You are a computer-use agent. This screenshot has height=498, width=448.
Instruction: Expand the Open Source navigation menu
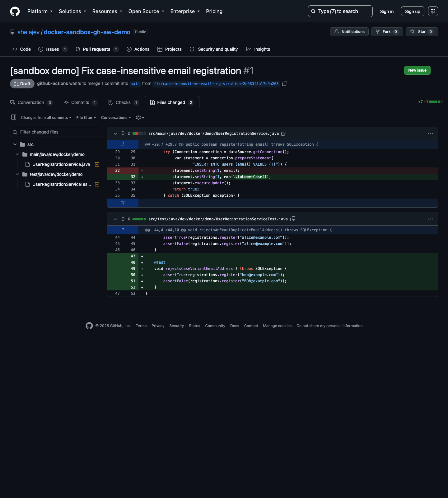coord(146,11)
